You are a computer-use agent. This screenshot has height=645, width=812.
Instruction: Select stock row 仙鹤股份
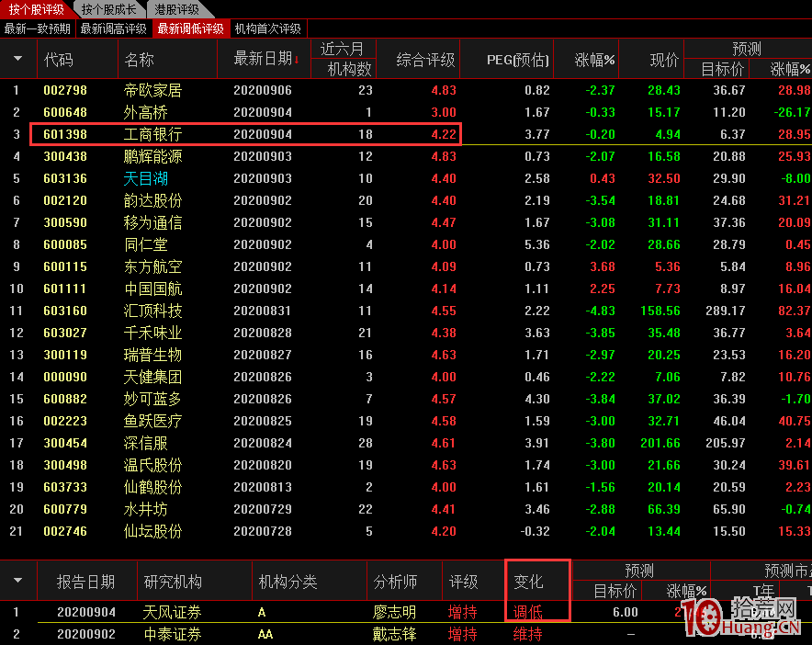coord(406,487)
